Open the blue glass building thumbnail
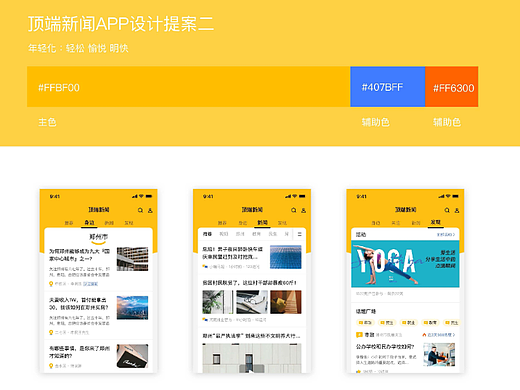The image size is (520, 390). click(x=286, y=257)
